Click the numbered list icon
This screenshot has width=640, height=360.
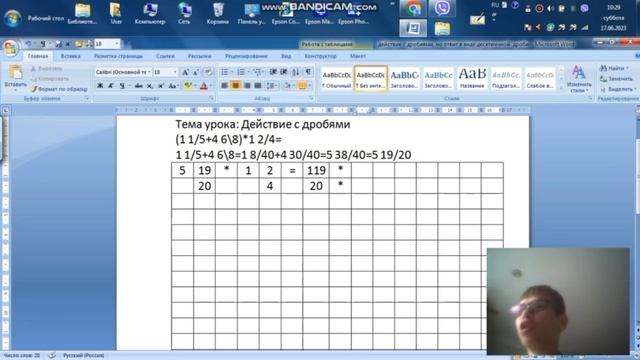point(241,72)
